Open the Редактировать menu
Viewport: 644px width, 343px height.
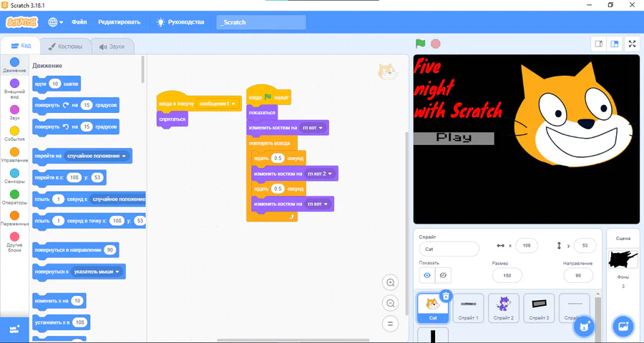tap(119, 22)
